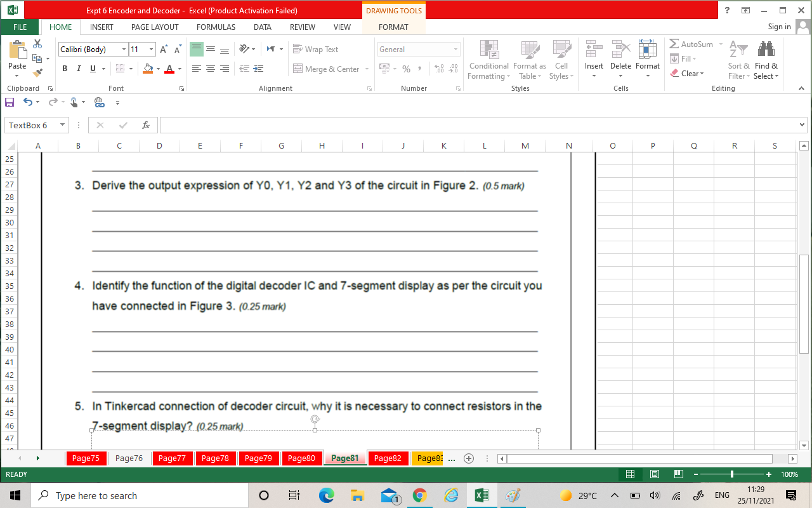Apply AutoSum to the selection
Screen dimensions: 812x508
point(691,44)
